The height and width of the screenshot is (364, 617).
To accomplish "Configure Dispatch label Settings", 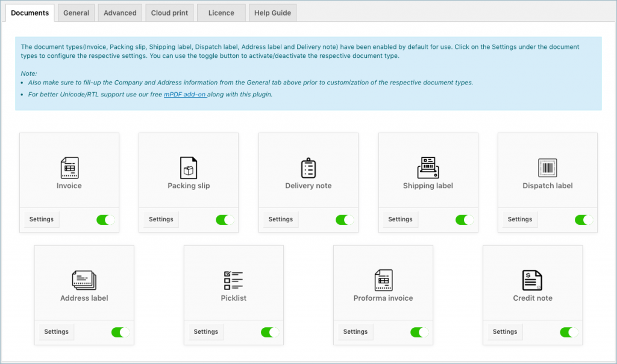I will coord(520,219).
